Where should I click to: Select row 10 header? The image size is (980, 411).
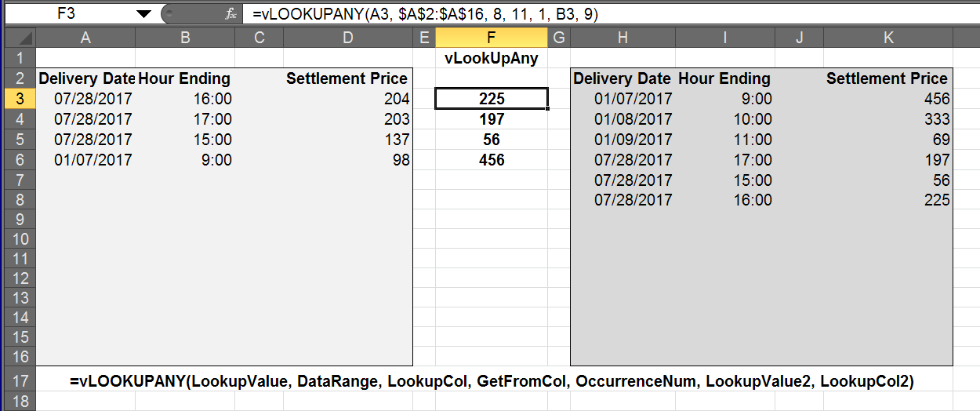(x=21, y=238)
